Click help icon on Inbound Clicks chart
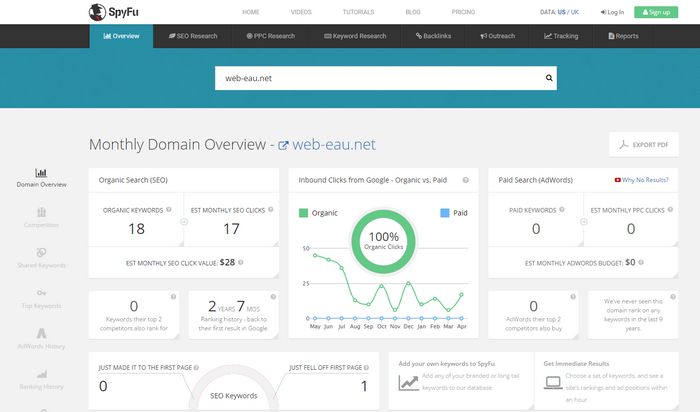Viewport: 700px width, 412px height. (466, 180)
